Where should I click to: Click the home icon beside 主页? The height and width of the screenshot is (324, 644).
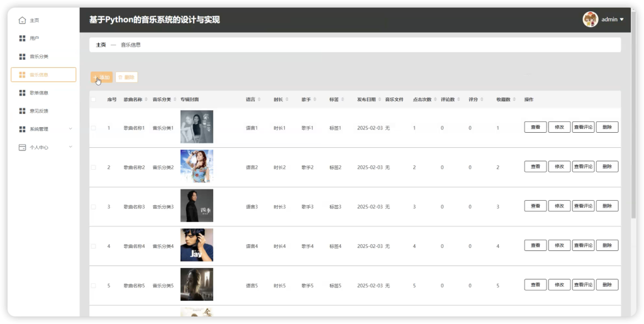click(x=22, y=20)
